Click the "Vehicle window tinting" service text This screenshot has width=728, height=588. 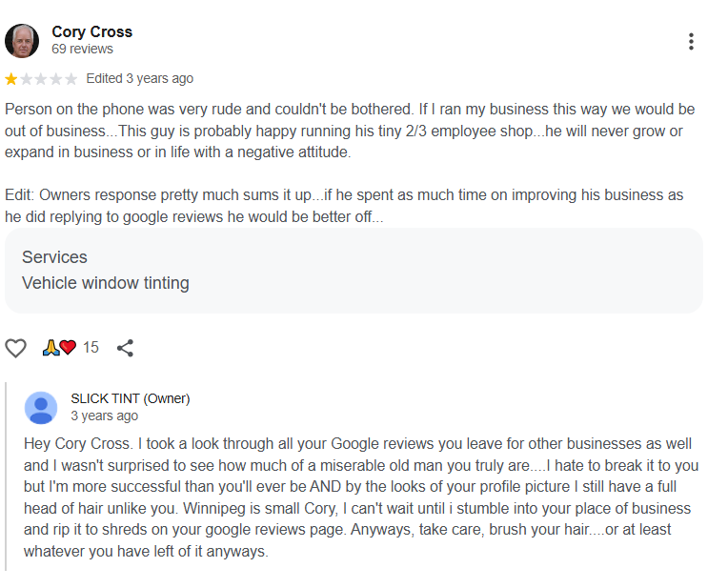pyautogui.click(x=106, y=283)
